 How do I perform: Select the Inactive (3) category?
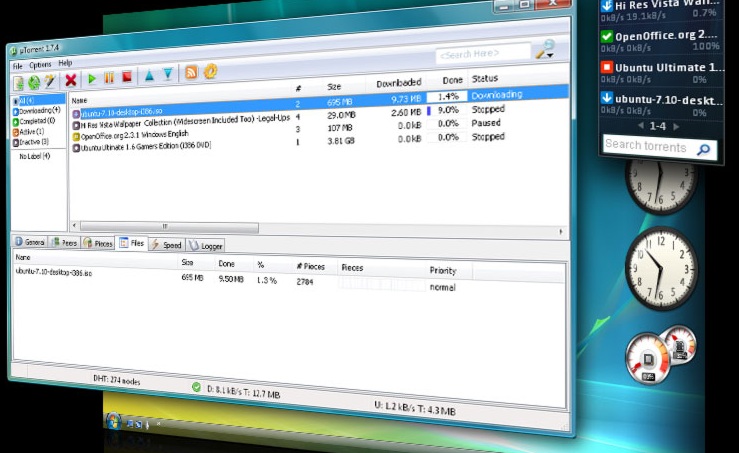click(31, 142)
